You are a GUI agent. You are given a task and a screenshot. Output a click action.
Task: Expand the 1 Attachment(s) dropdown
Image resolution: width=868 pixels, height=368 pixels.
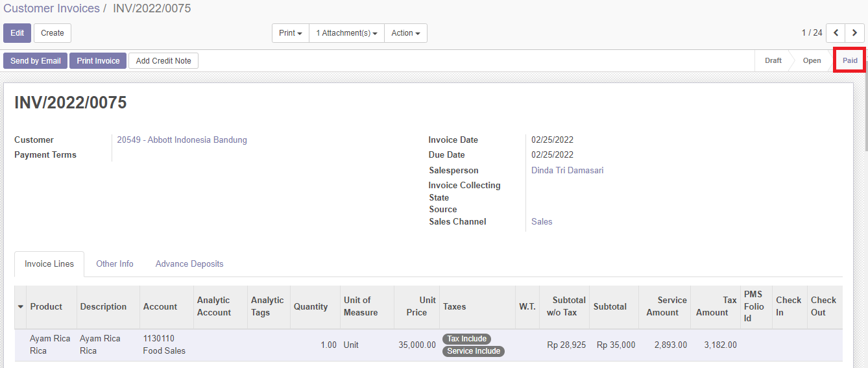tap(346, 33)
